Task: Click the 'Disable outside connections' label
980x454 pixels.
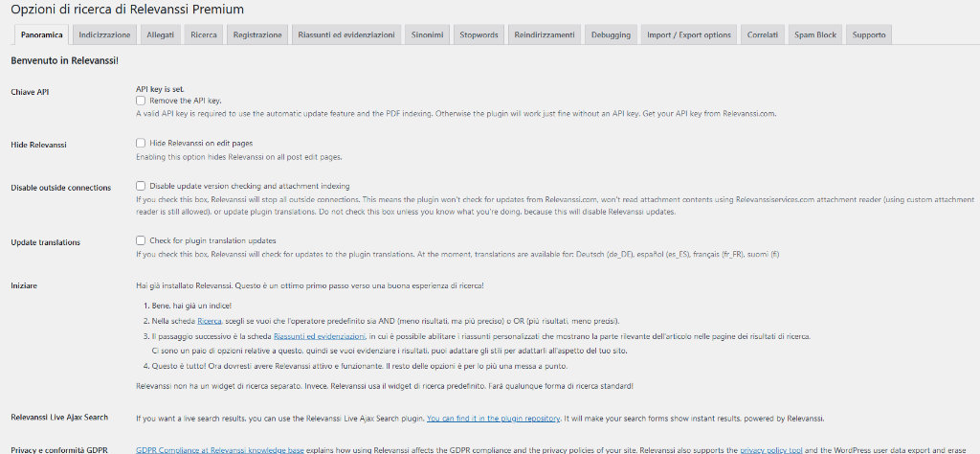Action: pos(61,188)
